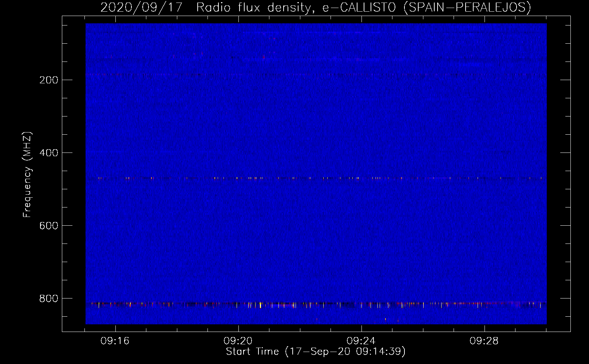Click the 09:16 time tick label
The height and width of the screenshot is (364, 589).
tap(115, 341)
